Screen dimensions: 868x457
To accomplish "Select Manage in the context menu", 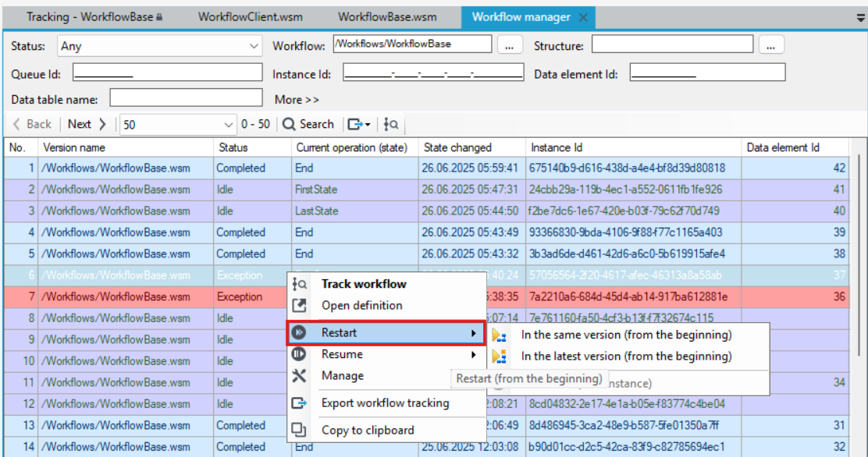I will [x=386, y=376].
